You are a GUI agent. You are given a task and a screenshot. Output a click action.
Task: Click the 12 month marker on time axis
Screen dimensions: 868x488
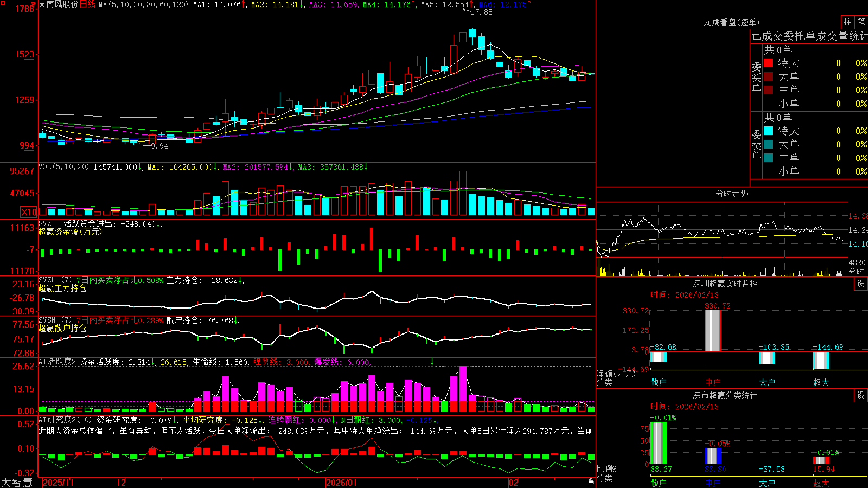pyautogui.click(x=121, y=483)
